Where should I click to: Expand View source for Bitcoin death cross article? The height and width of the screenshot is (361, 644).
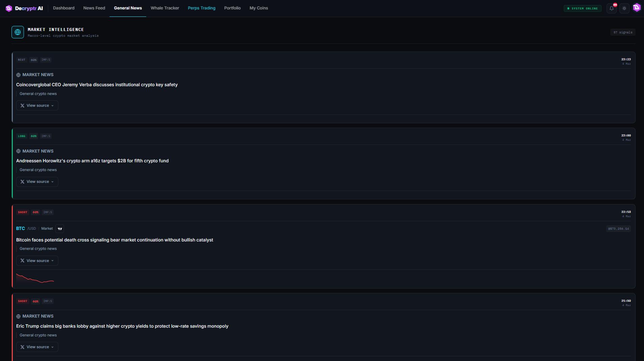37,261
